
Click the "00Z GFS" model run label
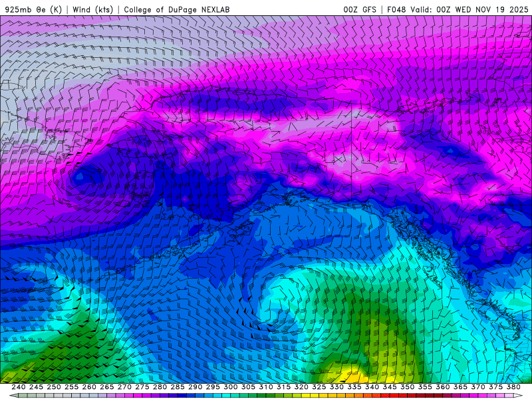pyautogui.click(x=360, y=9)
